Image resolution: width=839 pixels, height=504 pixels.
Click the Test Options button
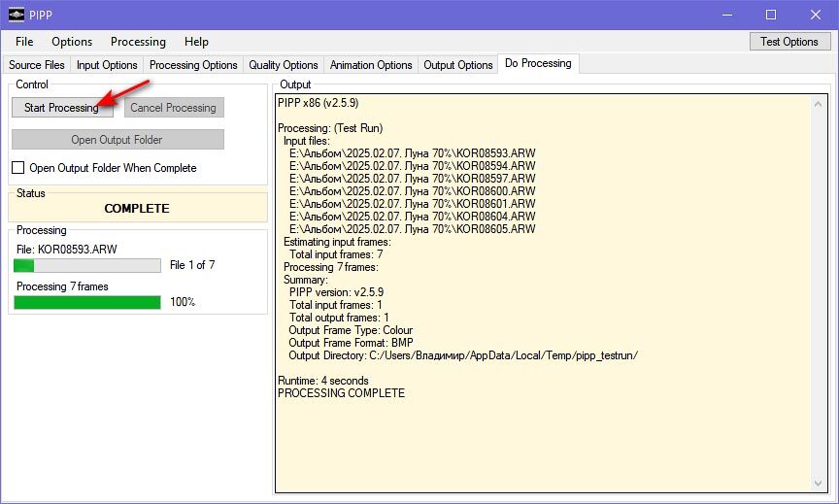click(x=789, y=42)
